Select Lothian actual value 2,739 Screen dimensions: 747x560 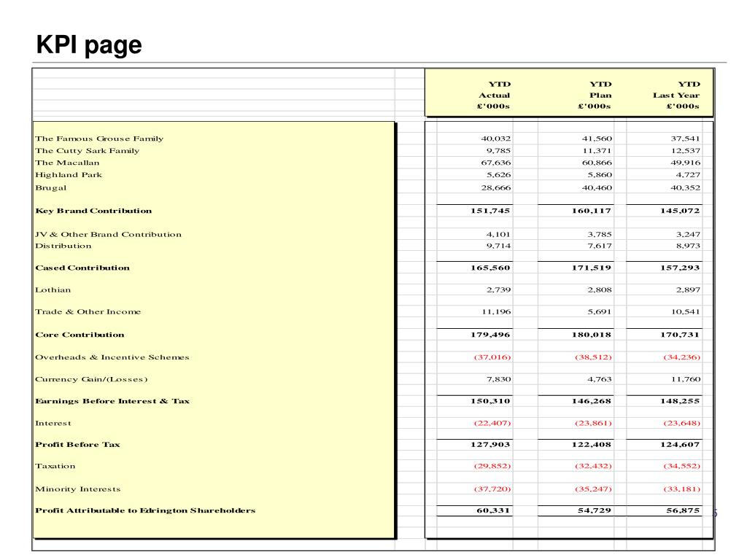tap(498, 289)
